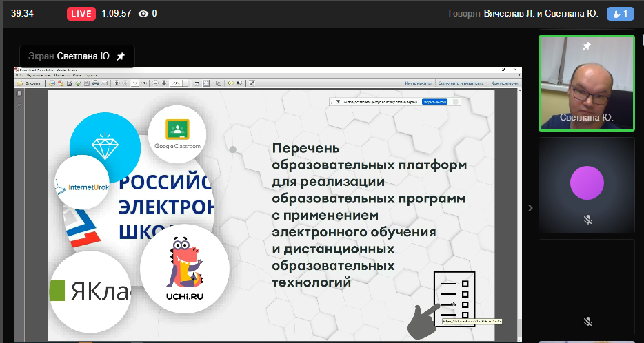The width and height of the screenshot is (644, 343).
Task: Select the purple avatar participant tile
Action: (587, 185)
